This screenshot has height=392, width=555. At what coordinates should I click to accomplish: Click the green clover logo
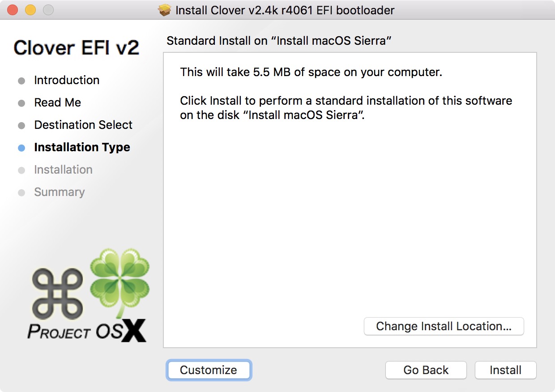tap(120, 277)
